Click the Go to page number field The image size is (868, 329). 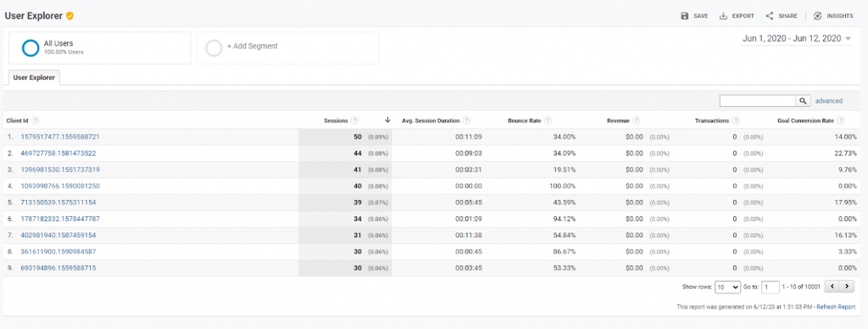pyautogui.click(x=770, y=287)
